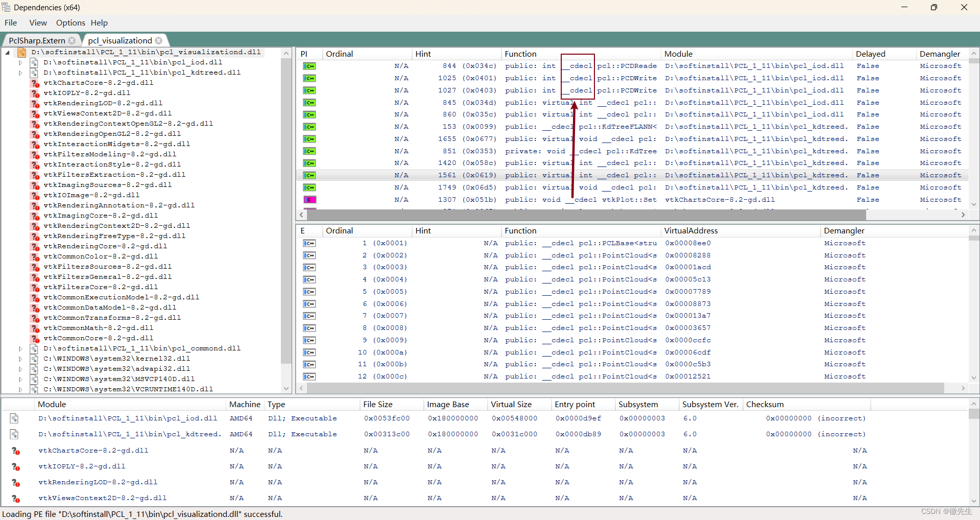Expand the pcl_kdtreed.dll tree node
Image resolution: width=980 pixels, height=520 pixels.
pos(20,73)
